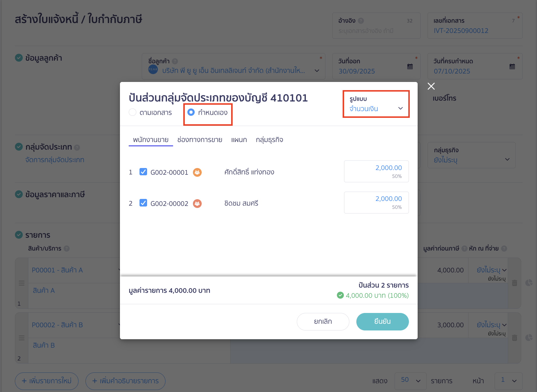Click the pie chart icon for row 2
This screenshot has width=537, height=392.
[529, 337]
